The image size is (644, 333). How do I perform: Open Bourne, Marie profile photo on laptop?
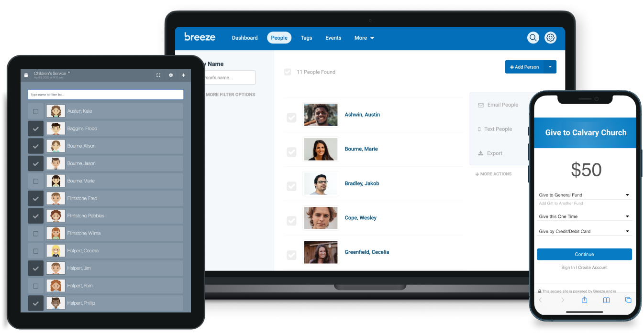pos(321,149)
